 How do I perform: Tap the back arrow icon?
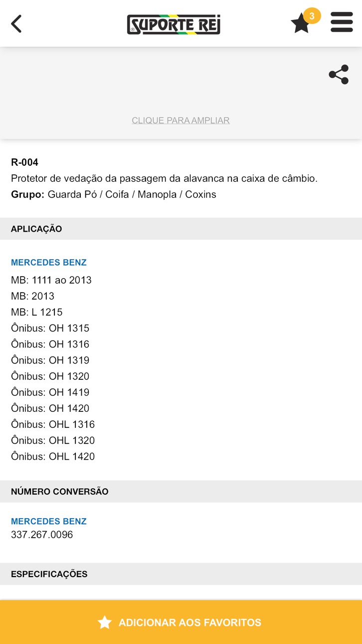tap(16, 23)
